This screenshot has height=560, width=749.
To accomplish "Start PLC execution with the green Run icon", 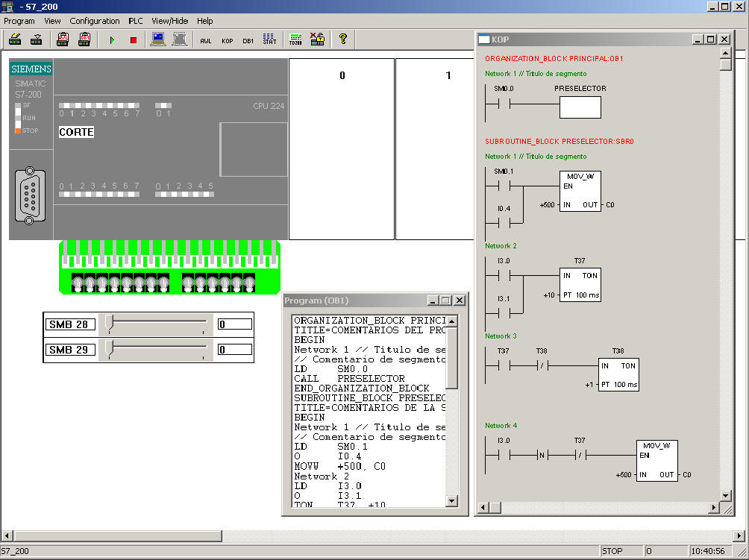I will tap(112, 40).
